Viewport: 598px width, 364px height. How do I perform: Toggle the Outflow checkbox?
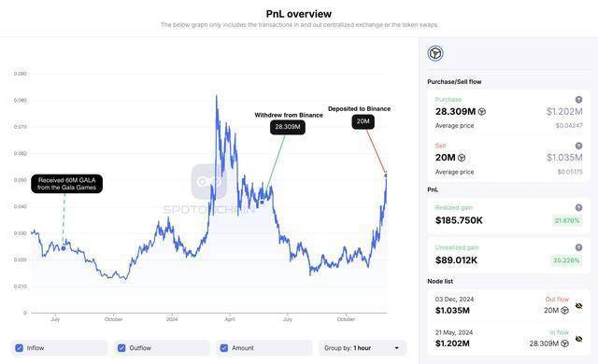pos(121,348)
